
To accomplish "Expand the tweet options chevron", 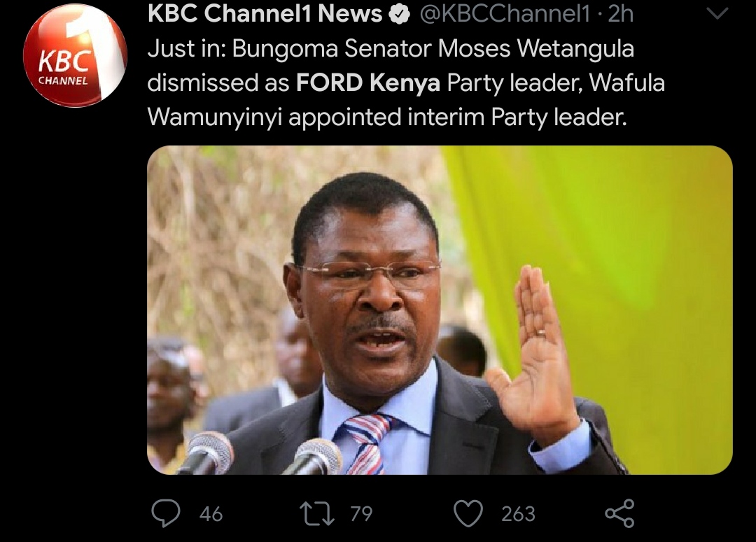I will click(717, 13).
